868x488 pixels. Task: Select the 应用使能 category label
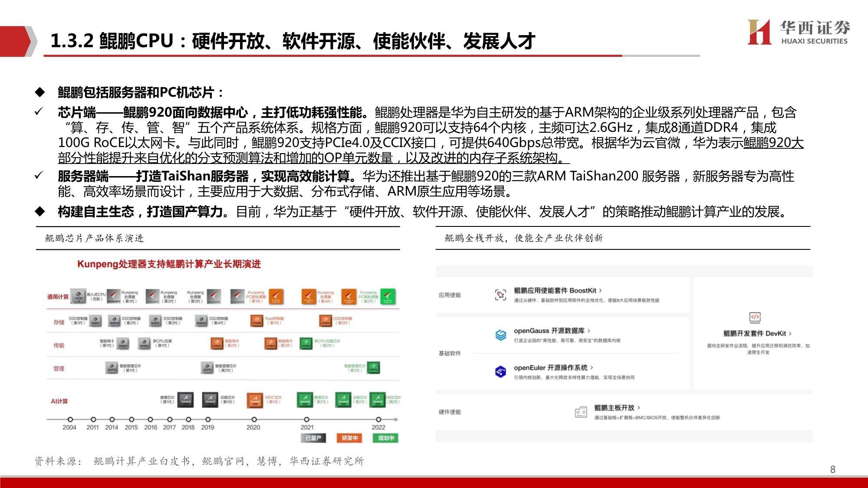pos(450,295)
